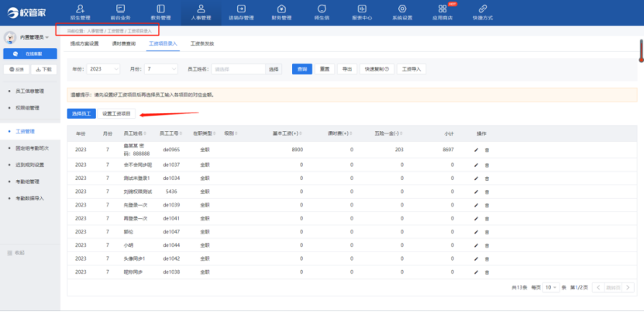Open the 月份 dropdown showing 7

[x=162, y=69]
